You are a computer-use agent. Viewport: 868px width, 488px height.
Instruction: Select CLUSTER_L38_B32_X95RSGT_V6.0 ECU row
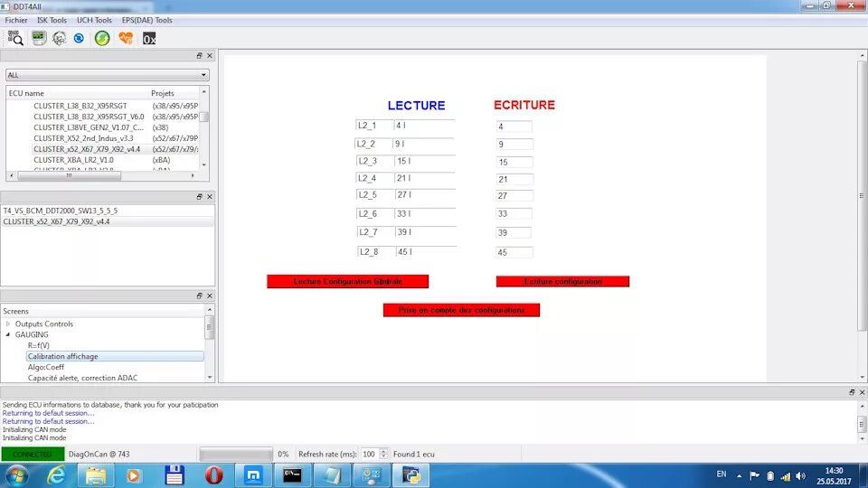click(x=89, y=117)
